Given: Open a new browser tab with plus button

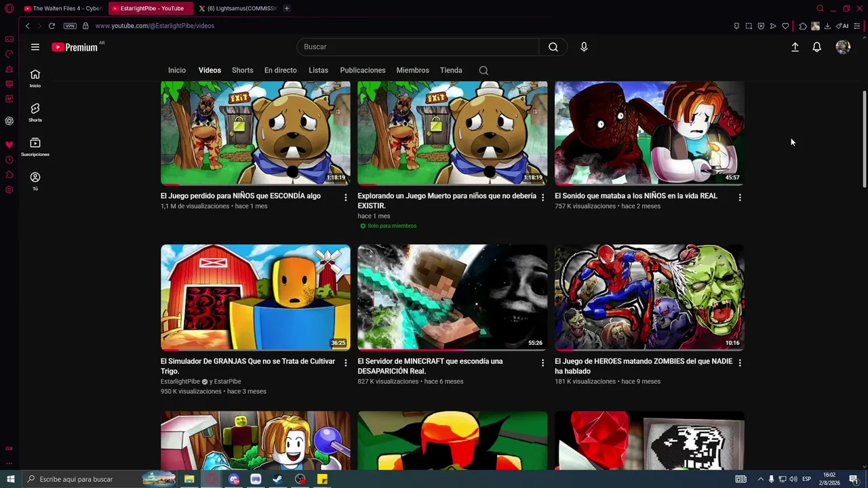Looking at the screenshot, I should coord(287,8).
